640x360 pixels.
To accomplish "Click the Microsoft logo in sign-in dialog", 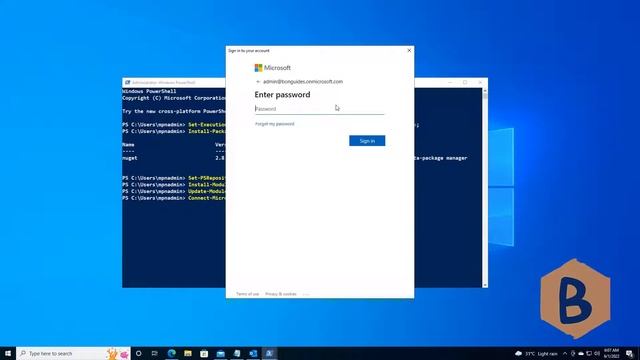I will (273, 68).
